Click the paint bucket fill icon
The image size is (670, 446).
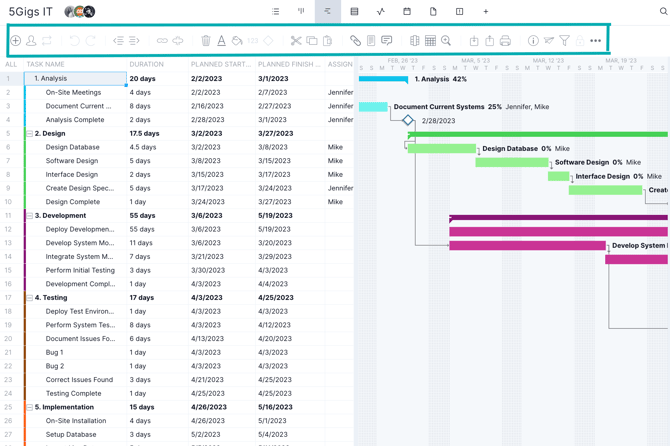pyautogui.click(x=237, y=41)
